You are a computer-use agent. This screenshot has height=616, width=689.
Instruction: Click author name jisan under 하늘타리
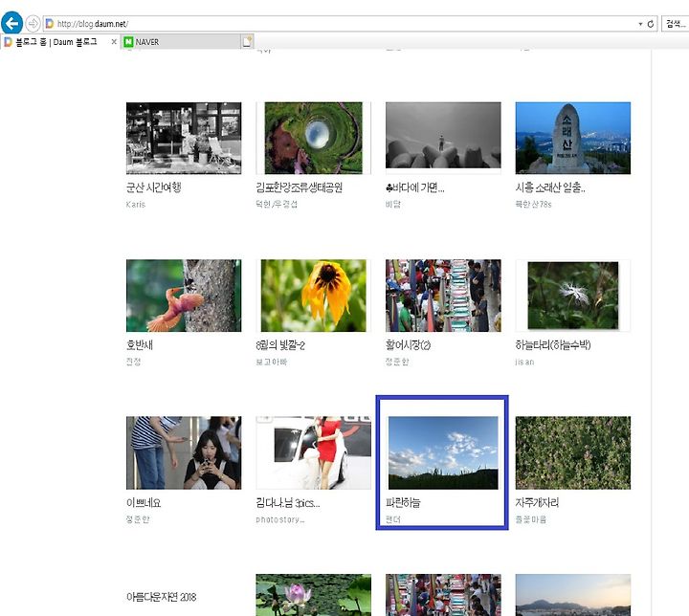coord(524,362)
